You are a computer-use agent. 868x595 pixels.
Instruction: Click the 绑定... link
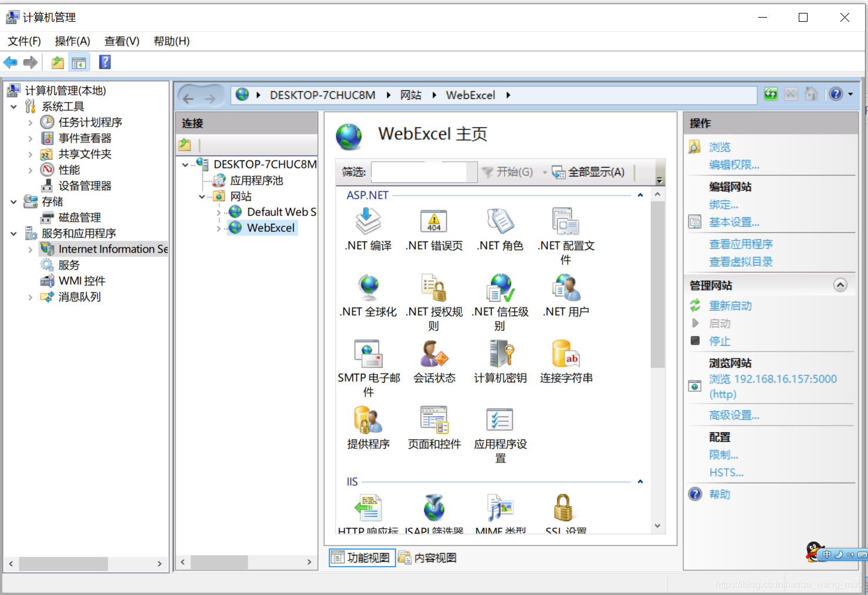(724, 205)
